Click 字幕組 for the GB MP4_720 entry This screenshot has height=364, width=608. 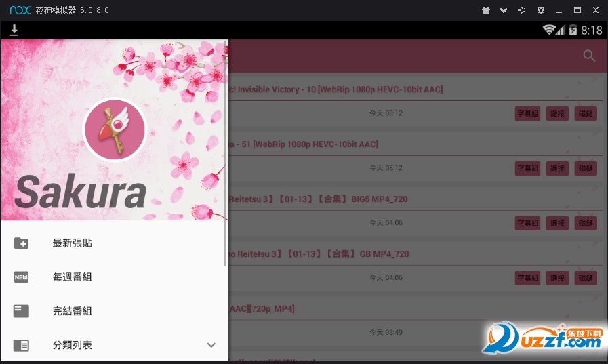527,278
